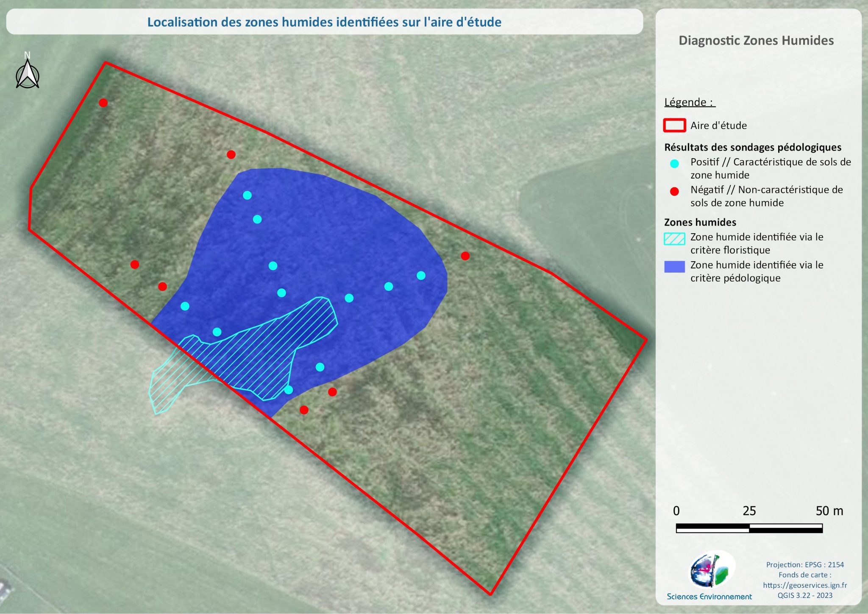The height and width of the screenshot is (614, 868).
Task: Click the easternmost cyan sounding point
Action: (421, 276)
